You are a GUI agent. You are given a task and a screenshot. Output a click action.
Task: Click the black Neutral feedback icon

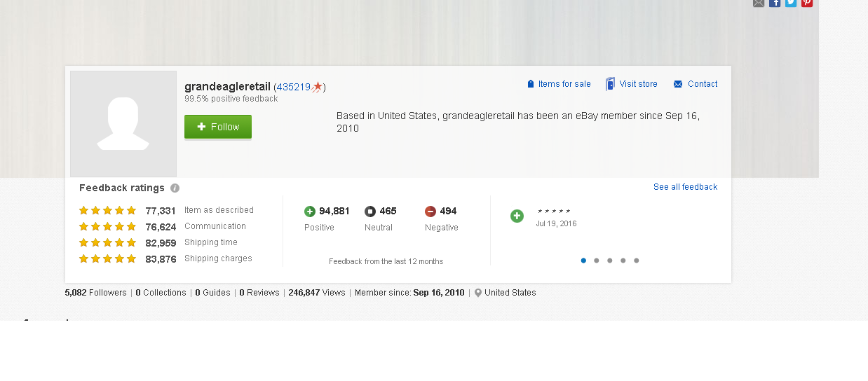370,212
